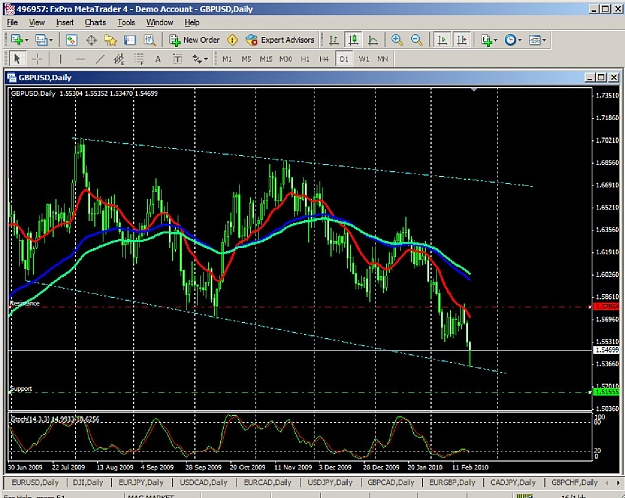Select the Vertical Line drawing tool
625x498 pixels.
coord(60,59)
